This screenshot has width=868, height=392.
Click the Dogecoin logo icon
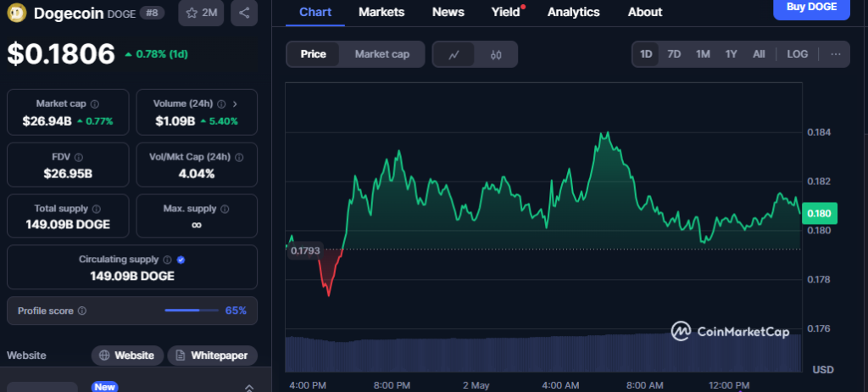17,13
